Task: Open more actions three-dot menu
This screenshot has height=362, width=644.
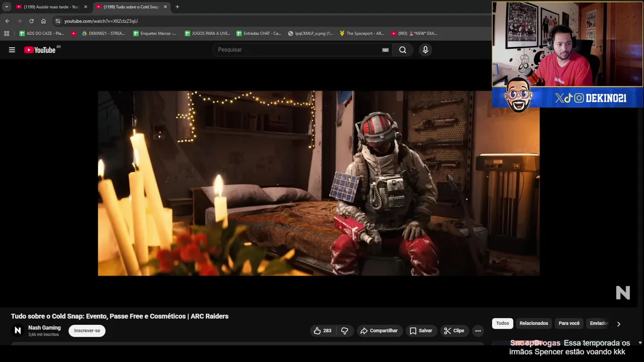Action: coord(478,331)
